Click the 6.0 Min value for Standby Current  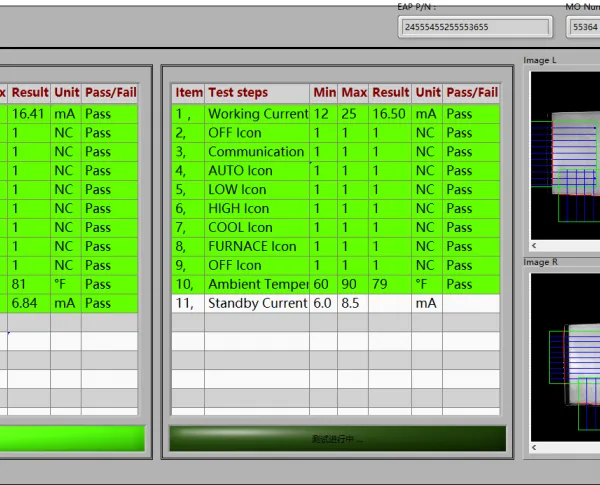tap(324, 303)
